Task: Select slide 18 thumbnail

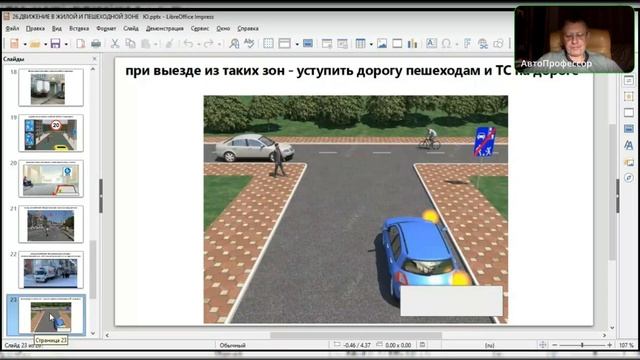Action: click(x=51, y=87)
